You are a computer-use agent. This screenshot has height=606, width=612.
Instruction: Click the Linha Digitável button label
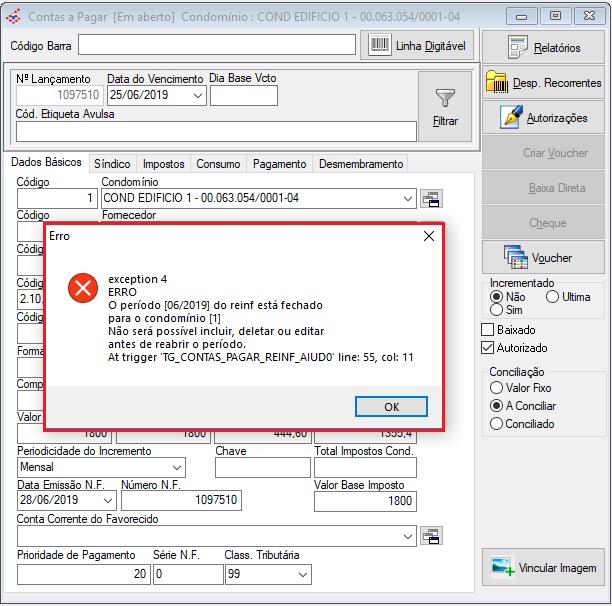[x=431, y=46]
